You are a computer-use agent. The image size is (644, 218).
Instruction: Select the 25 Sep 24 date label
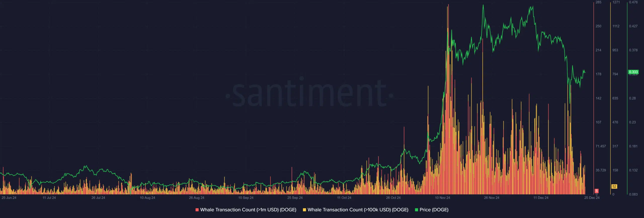[295, 198]
